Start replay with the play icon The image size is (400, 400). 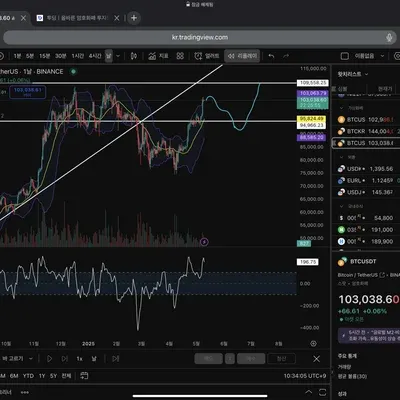[x=50, y=359]
